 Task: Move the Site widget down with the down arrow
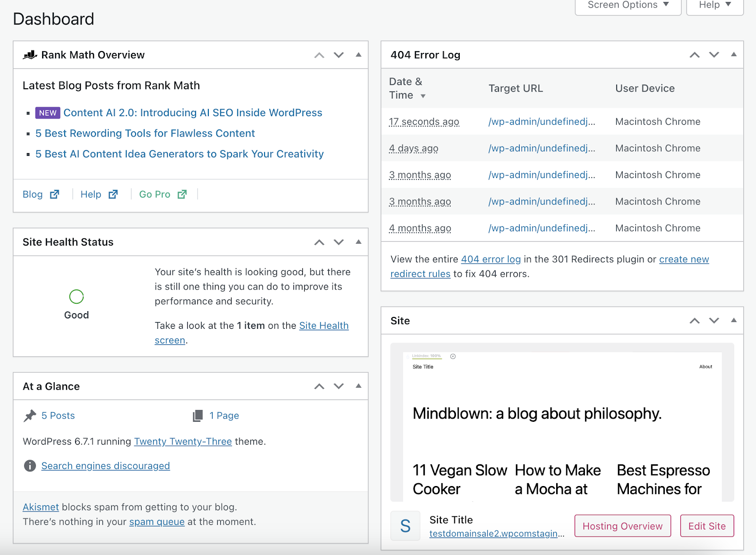(713, 321)
